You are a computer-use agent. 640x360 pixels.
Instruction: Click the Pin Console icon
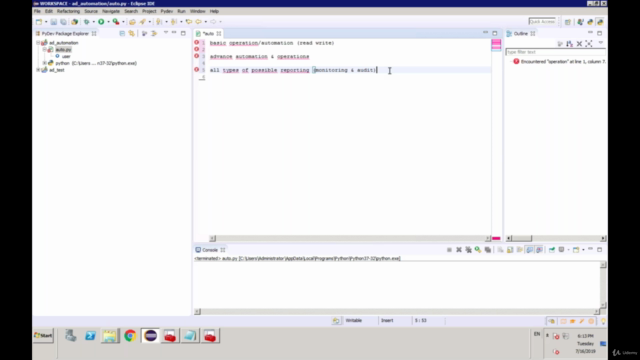point(552,250)
